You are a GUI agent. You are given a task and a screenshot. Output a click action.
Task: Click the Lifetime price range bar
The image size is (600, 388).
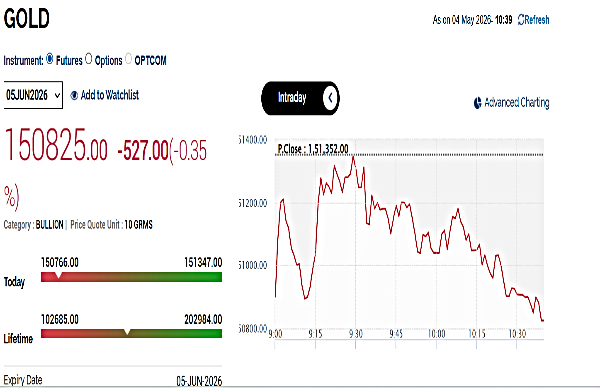tap(131, 333)
